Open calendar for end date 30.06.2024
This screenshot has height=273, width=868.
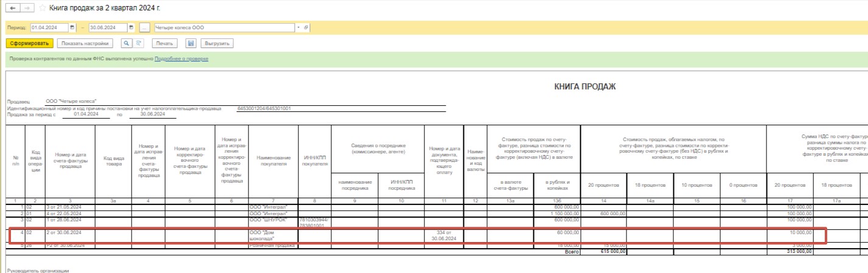click(x=131, y=27)
